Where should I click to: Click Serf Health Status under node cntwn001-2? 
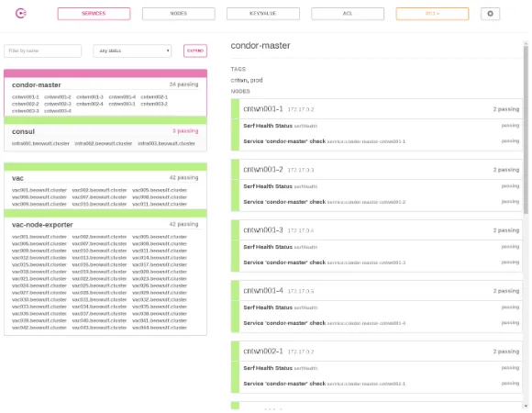coord(268,186)
